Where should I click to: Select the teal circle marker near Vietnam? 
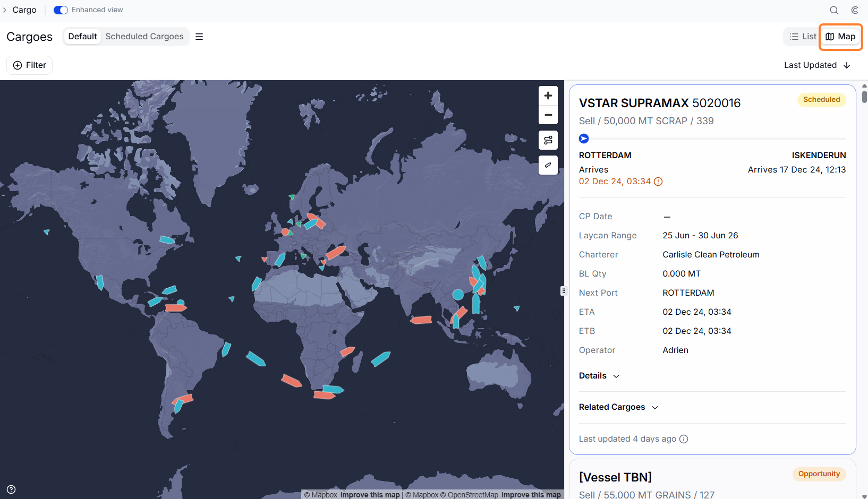click(458, 294)
